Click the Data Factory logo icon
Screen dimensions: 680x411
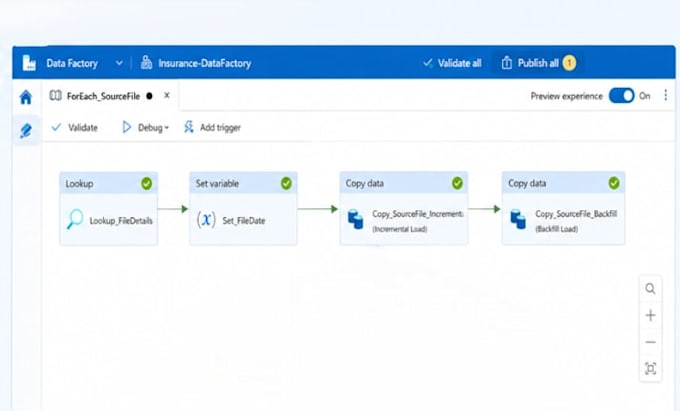tap(29, 63)
